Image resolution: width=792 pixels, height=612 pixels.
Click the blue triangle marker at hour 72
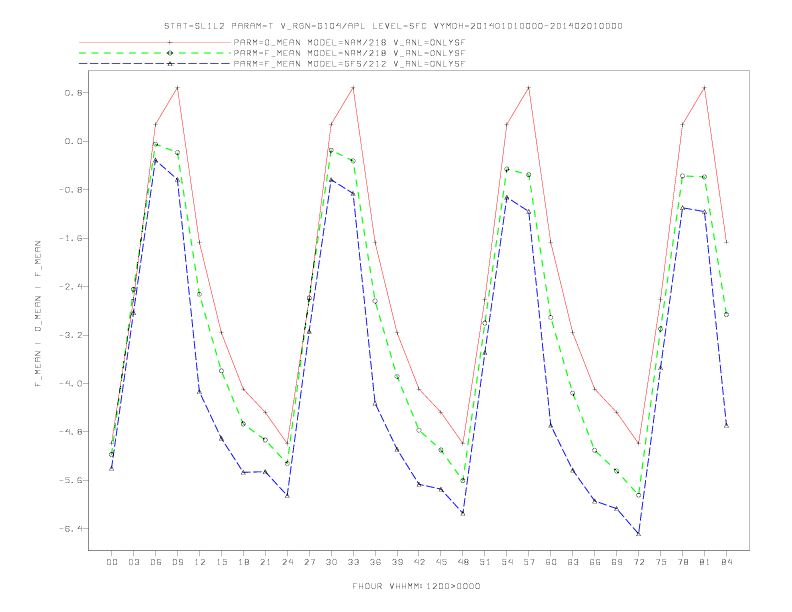pyautogui.click(x=638, y=534)
